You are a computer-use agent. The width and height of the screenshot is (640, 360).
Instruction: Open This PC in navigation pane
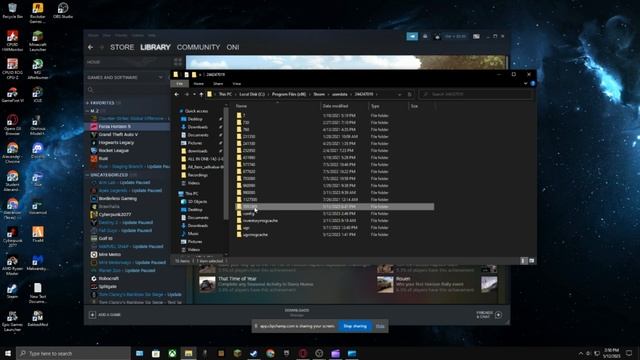191,193
